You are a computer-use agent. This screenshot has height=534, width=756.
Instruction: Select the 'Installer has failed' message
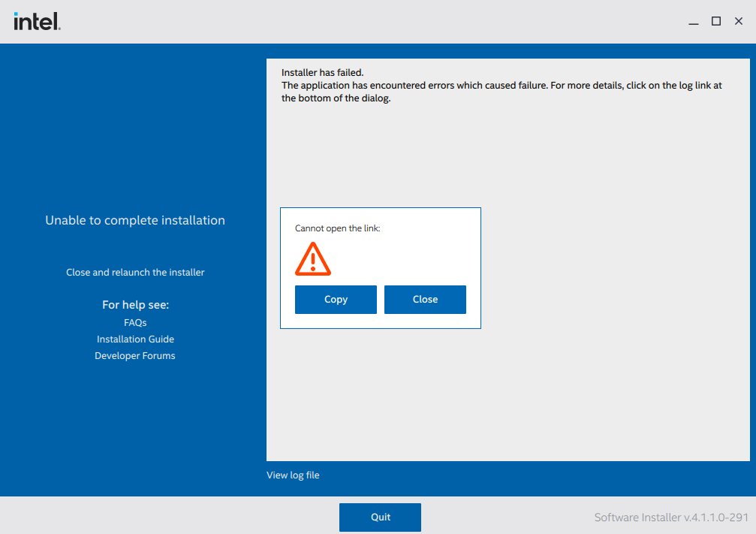click(x=321, y=73)
